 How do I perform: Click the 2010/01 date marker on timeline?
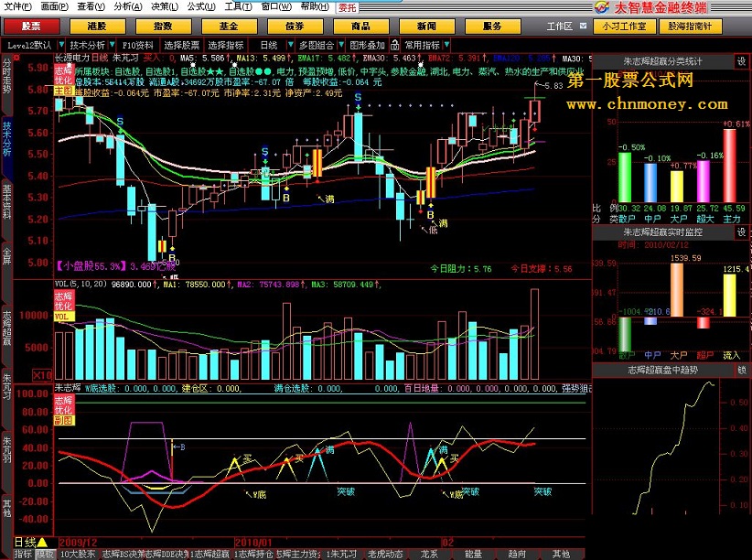coord(253,543)
